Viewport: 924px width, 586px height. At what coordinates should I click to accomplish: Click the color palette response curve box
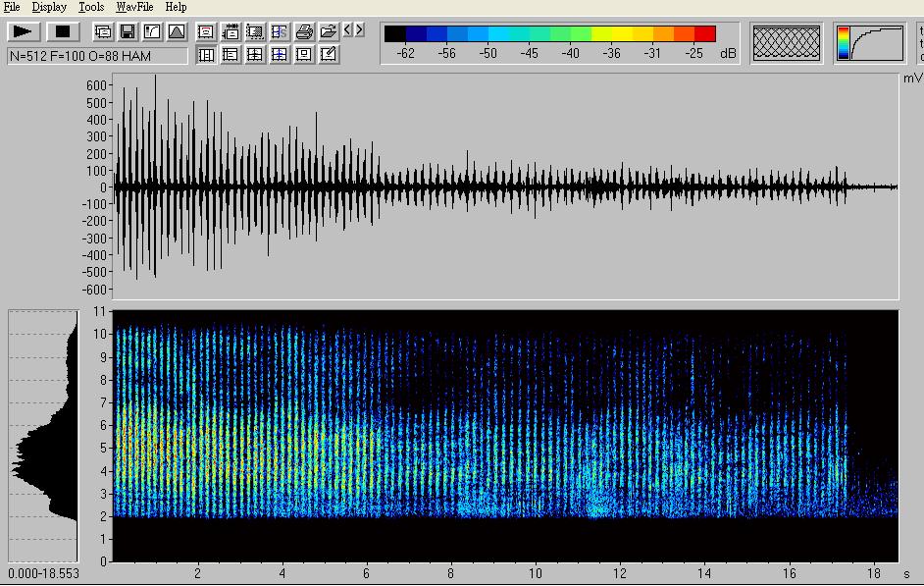coord(870,43)
